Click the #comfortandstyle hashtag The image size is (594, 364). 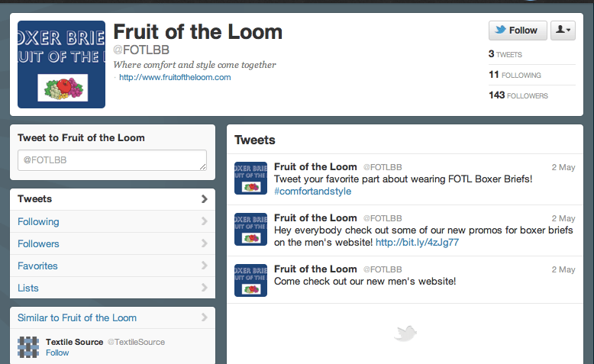312,192
